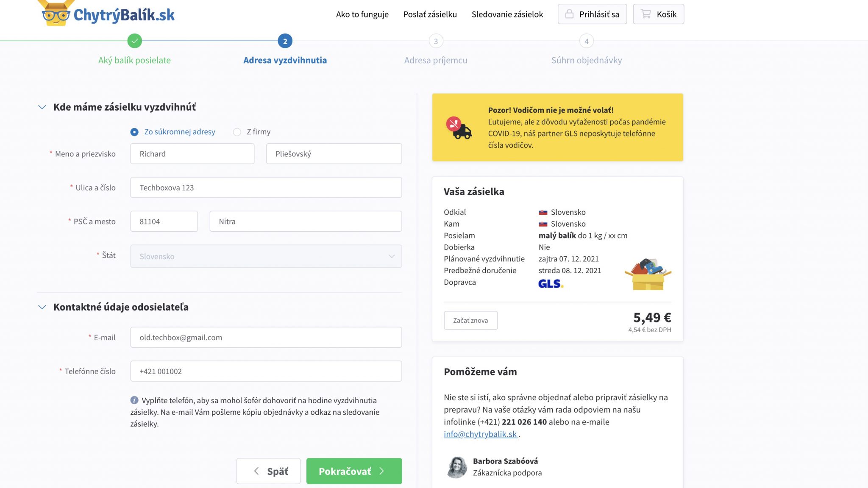Collapse Kontaktné údaje odosielateľa section
This screenshot has width=868, height=488.
42,307
